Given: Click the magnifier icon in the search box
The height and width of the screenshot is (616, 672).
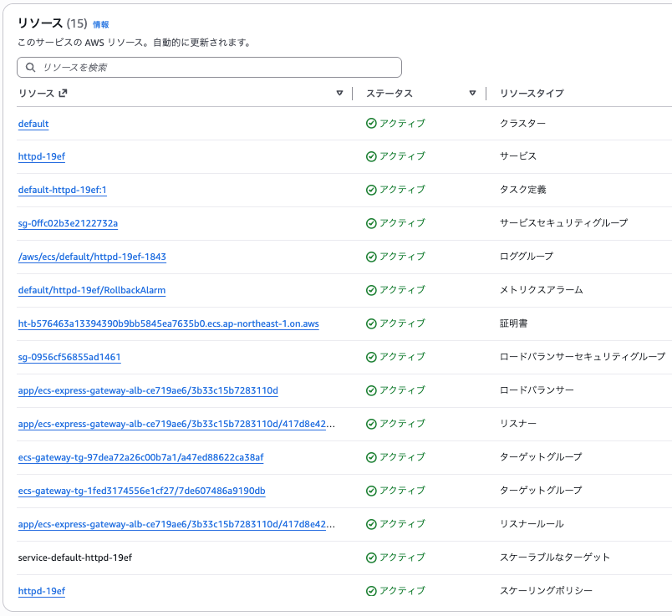Looking at the screenshot, I should (29, 67).
